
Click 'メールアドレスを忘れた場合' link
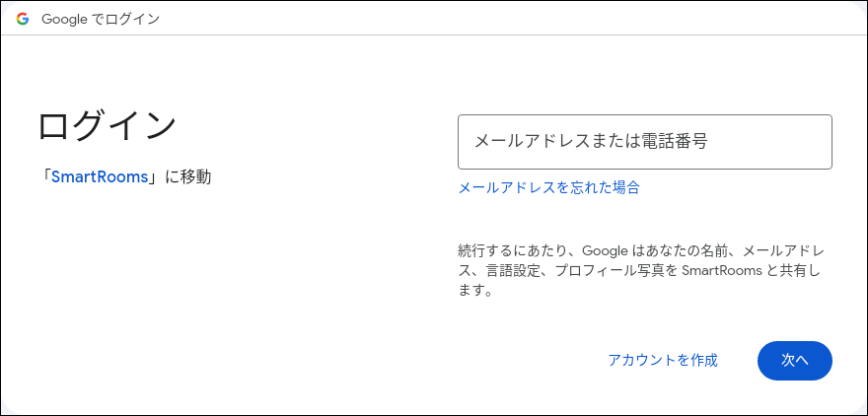[x=548, y=187]
